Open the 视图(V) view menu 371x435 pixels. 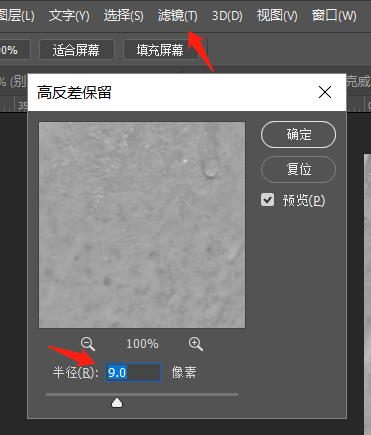(x=277, y=16)
